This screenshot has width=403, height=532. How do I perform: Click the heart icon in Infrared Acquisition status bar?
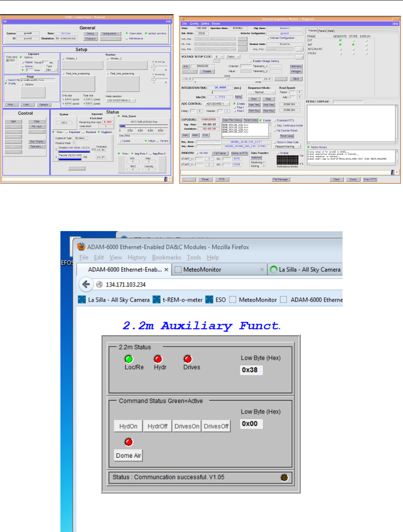tap(396, 172)
